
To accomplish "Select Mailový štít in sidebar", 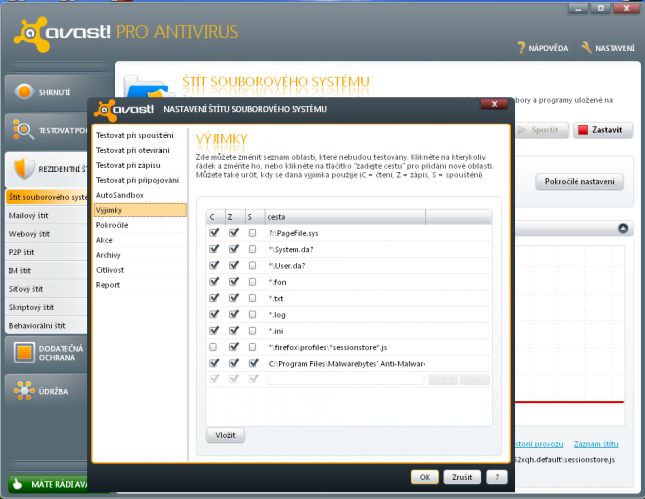I will click(46, 215).
